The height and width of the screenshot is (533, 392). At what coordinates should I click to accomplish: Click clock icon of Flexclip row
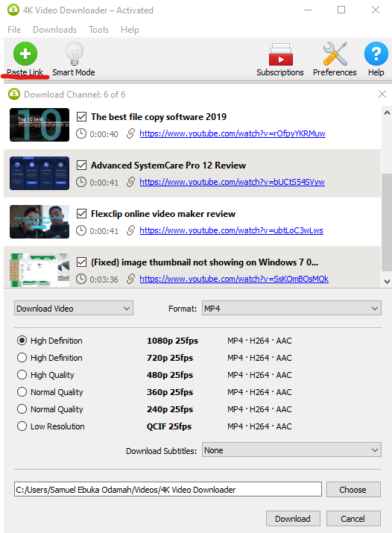click(80, 230)
